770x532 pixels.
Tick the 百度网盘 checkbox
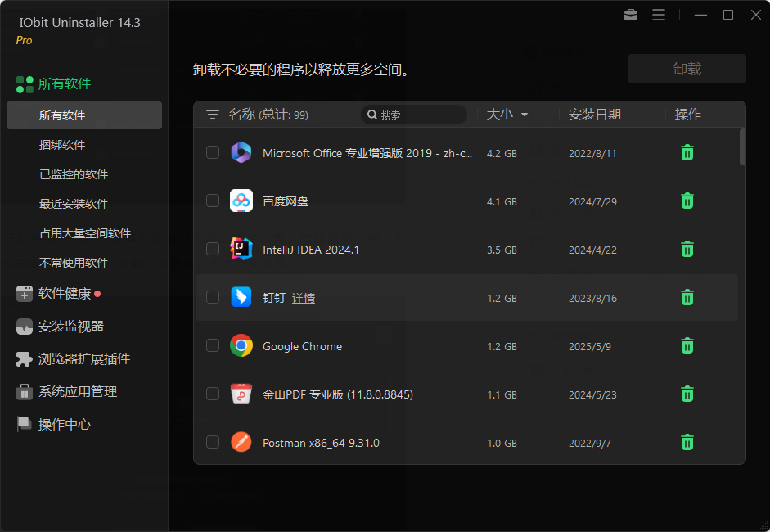click(213, 201)
